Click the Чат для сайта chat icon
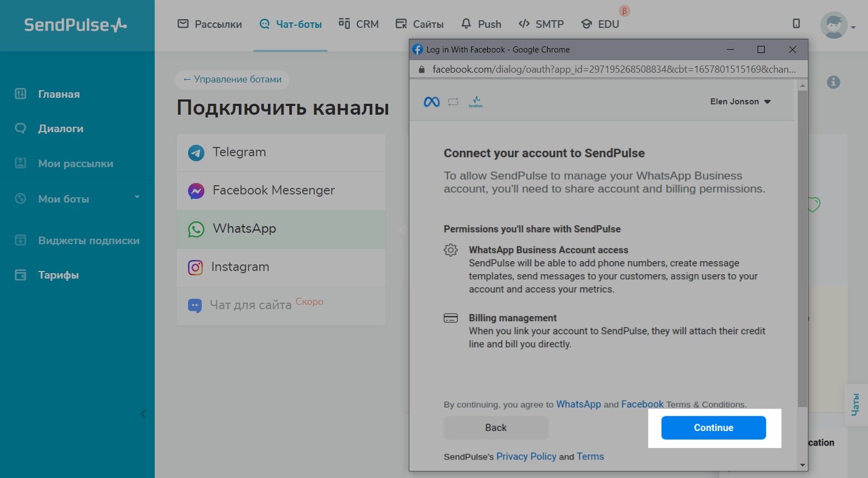Viewport: 868px width, 478px height. (195, 305)
